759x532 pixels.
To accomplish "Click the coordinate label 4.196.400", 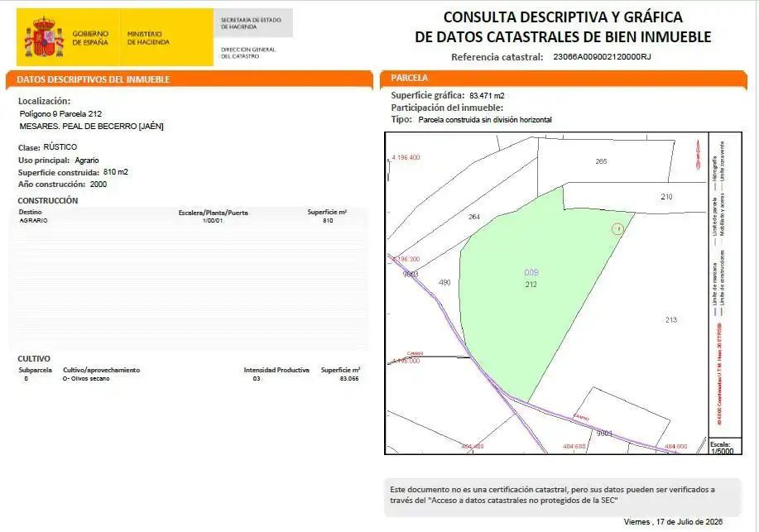I will 406,157.
